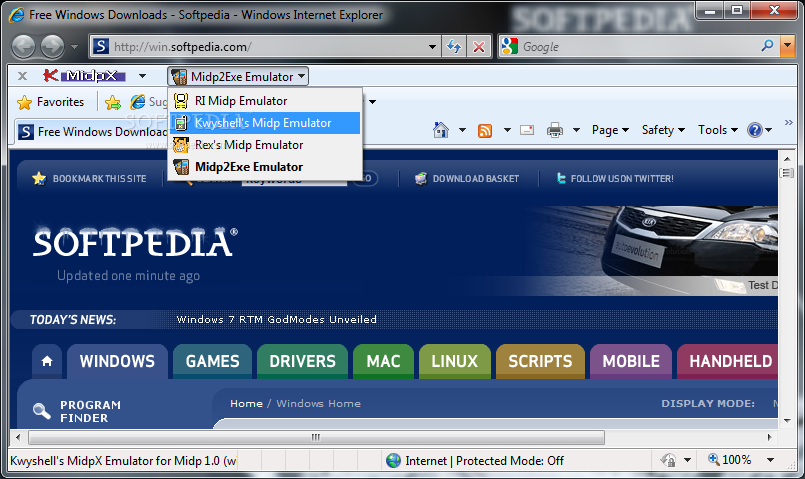Click the vertical scrollbar up arrow

tap(787, 159)
